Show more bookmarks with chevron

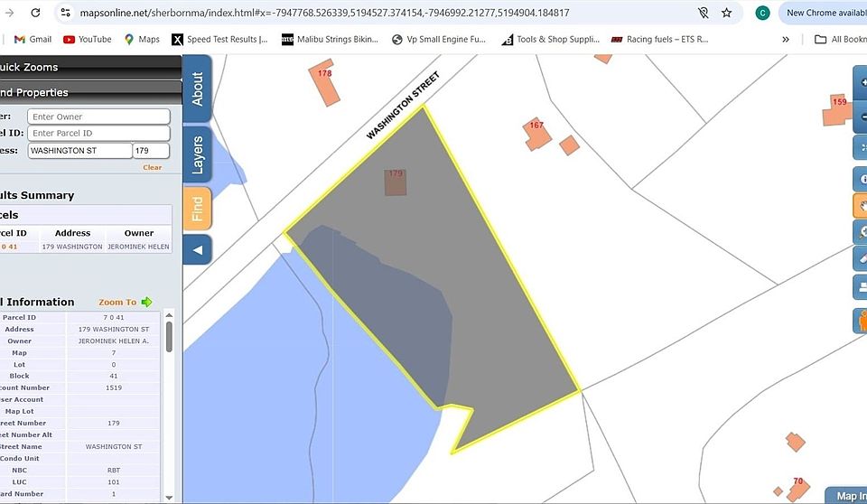[786, 40]
